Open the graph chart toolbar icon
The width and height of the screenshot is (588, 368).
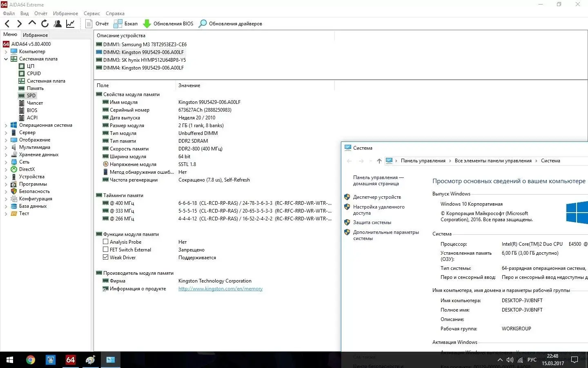tap(70, 24)
